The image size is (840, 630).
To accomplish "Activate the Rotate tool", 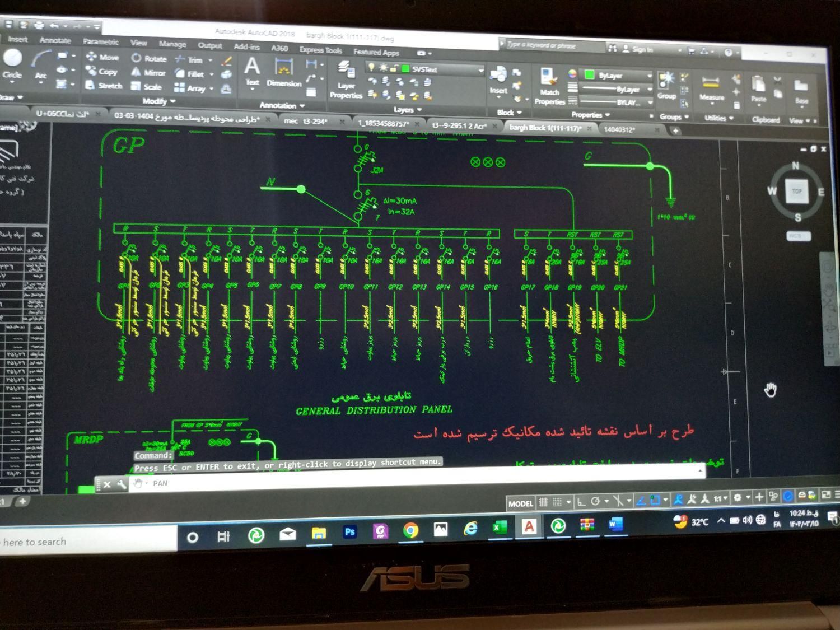I will tap(149, 58).
